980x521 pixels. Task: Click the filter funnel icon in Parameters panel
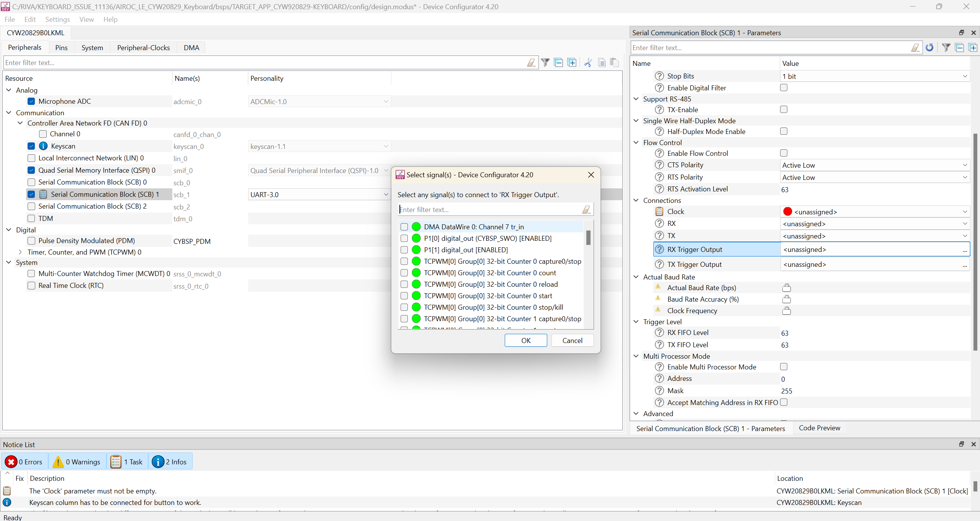[946, 48]
